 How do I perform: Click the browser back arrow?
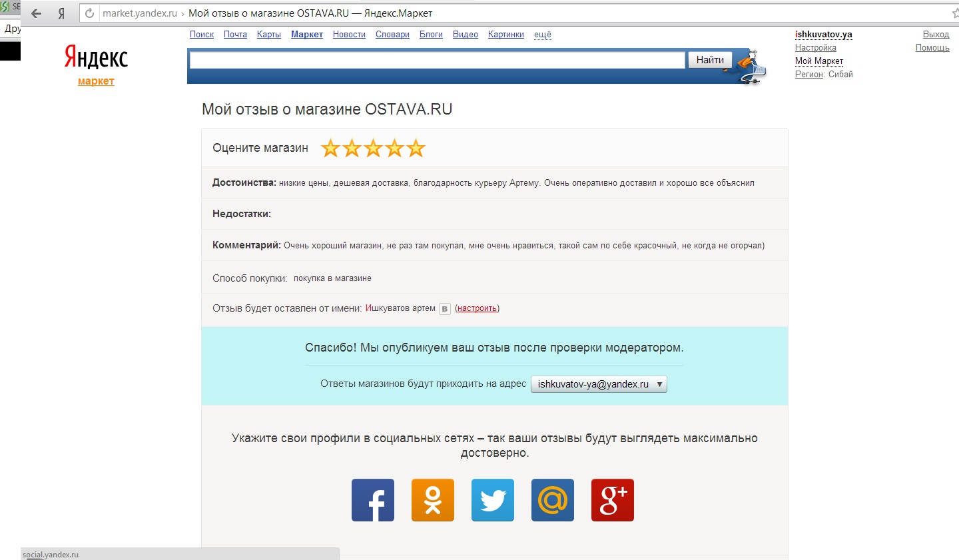(37, 13)
